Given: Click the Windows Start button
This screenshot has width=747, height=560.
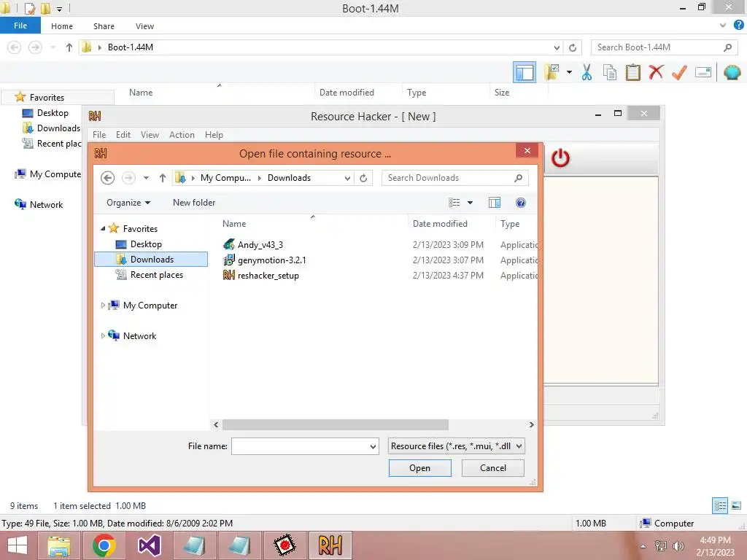Looking at the screenshot, I should [x=18, y=545].
